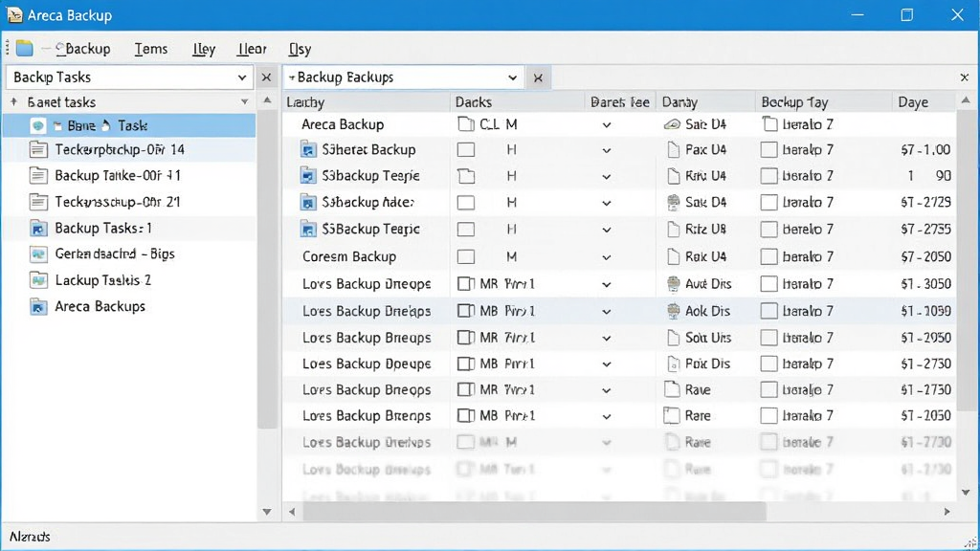
Task: Open the dropdown chevron in Sõheret Backup row
Action: click(x=606, y=150)
